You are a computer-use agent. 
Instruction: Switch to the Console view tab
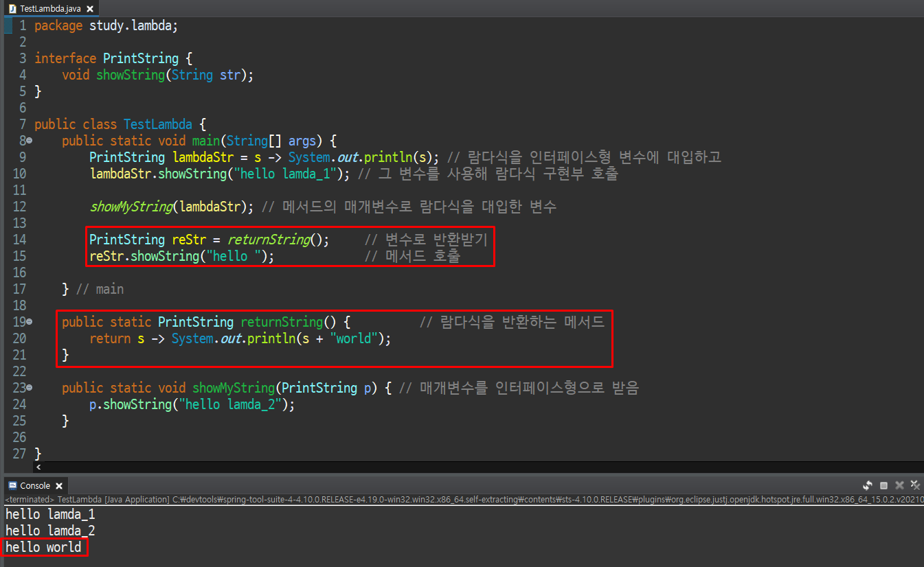point(34,485)
